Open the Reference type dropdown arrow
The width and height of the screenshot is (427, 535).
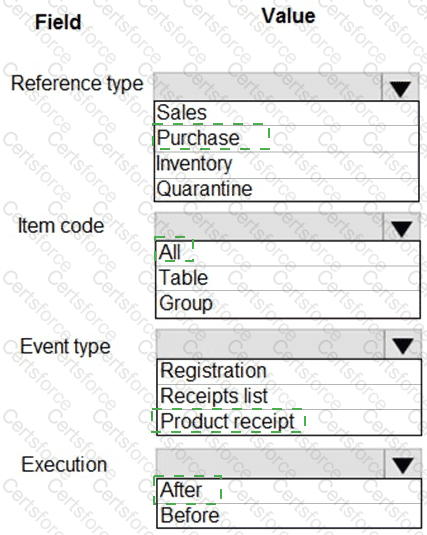400,87
